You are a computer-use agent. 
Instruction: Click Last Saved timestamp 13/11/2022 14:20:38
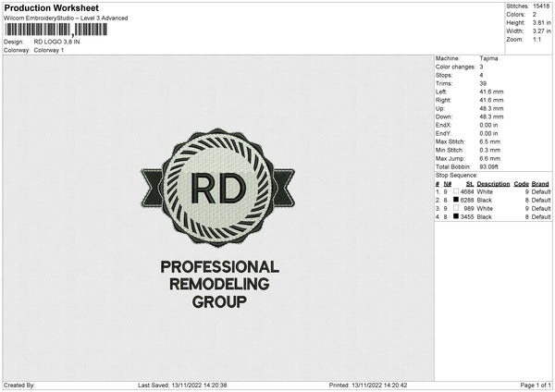(x=199, y=386)
